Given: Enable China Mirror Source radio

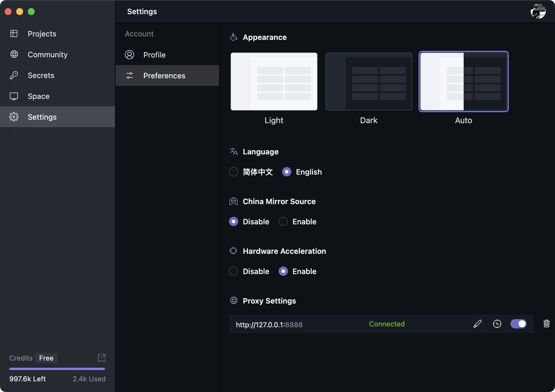Looking at the screenshot, I should click(x=283, y=222).
